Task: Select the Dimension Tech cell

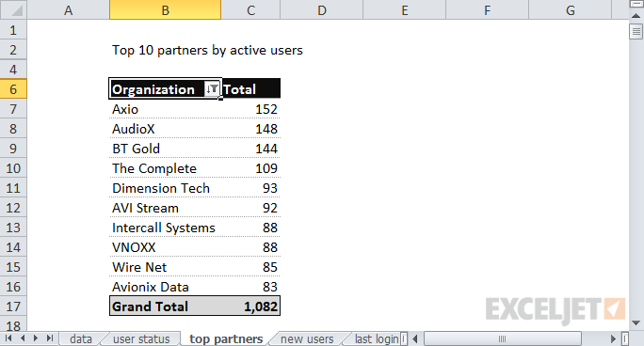Action: point(165,188)
